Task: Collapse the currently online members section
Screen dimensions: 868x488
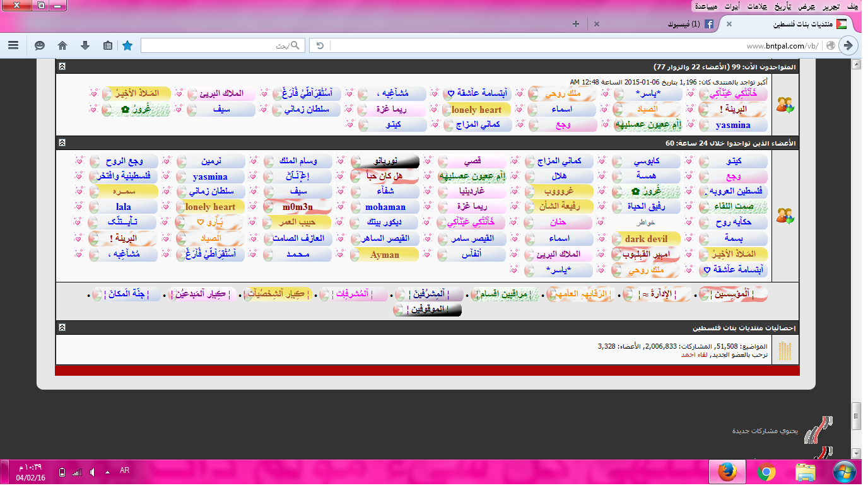Action: (62, 66)
